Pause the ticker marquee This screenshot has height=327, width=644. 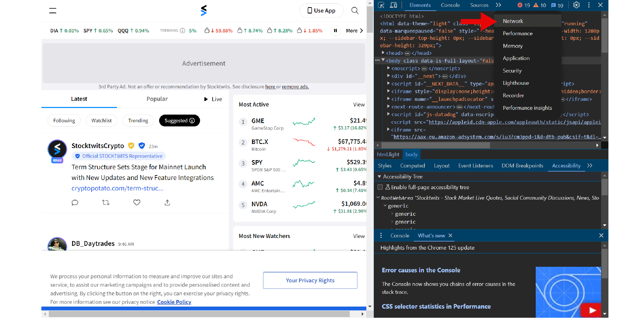pyautogui.click(x=335, y=31)
